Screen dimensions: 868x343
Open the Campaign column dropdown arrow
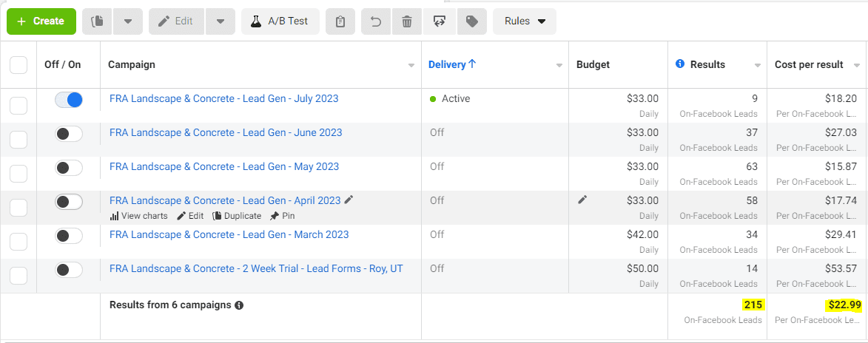[411, 66]
